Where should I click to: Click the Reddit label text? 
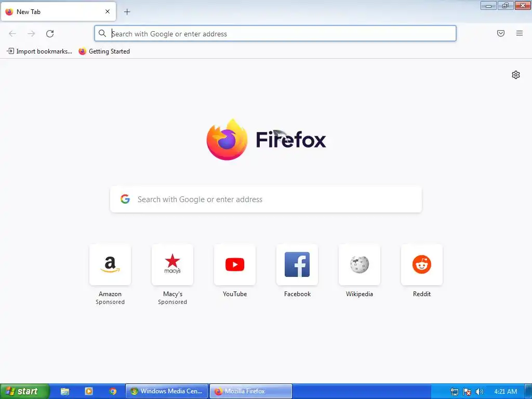click(x=422, y=294)
